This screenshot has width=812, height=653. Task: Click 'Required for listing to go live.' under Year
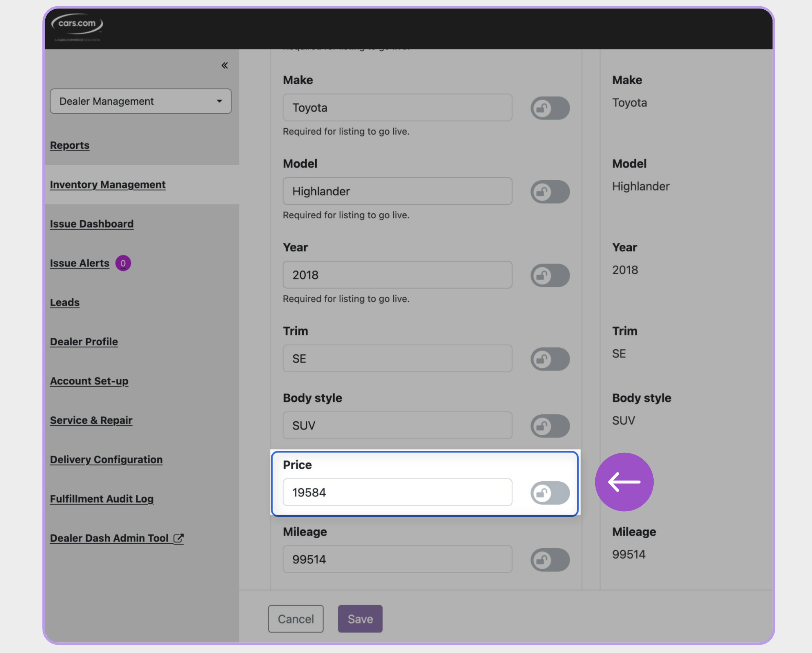(346, 298)
